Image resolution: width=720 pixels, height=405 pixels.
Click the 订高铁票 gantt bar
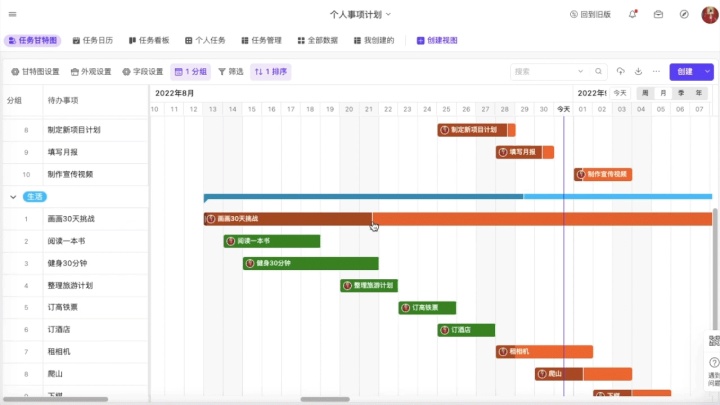click(x=427, y=308)
